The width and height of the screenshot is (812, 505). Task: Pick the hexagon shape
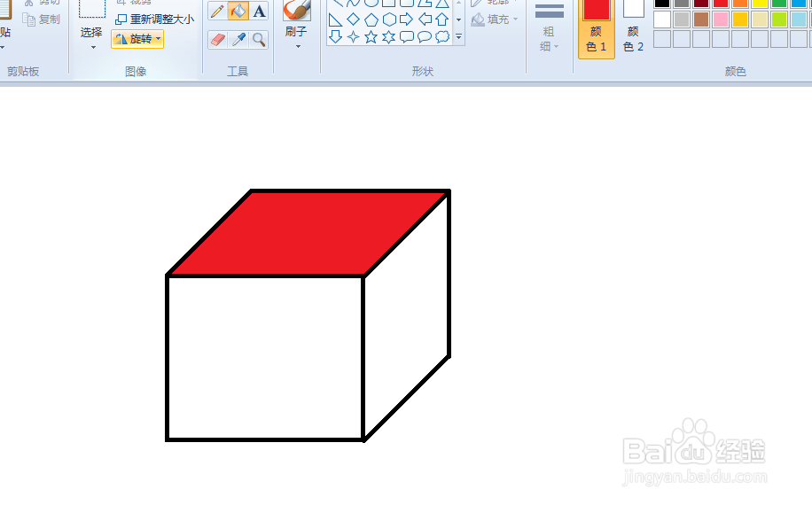[389, 20]
